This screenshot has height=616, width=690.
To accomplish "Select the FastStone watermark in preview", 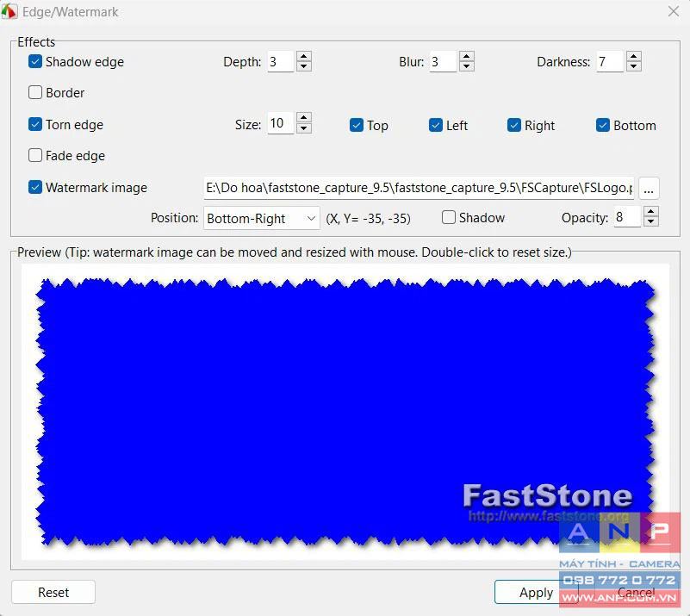I will (x=548, y=503).
